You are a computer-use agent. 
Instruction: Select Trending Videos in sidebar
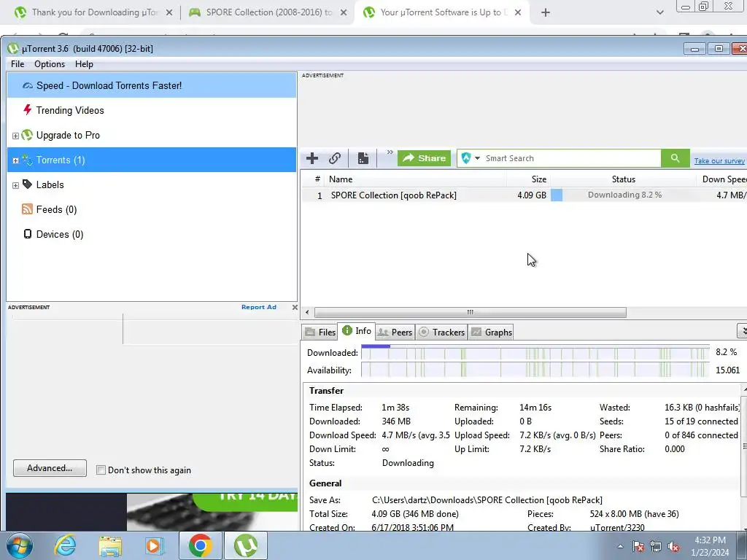pyautogui.click(x=152, y=111)
